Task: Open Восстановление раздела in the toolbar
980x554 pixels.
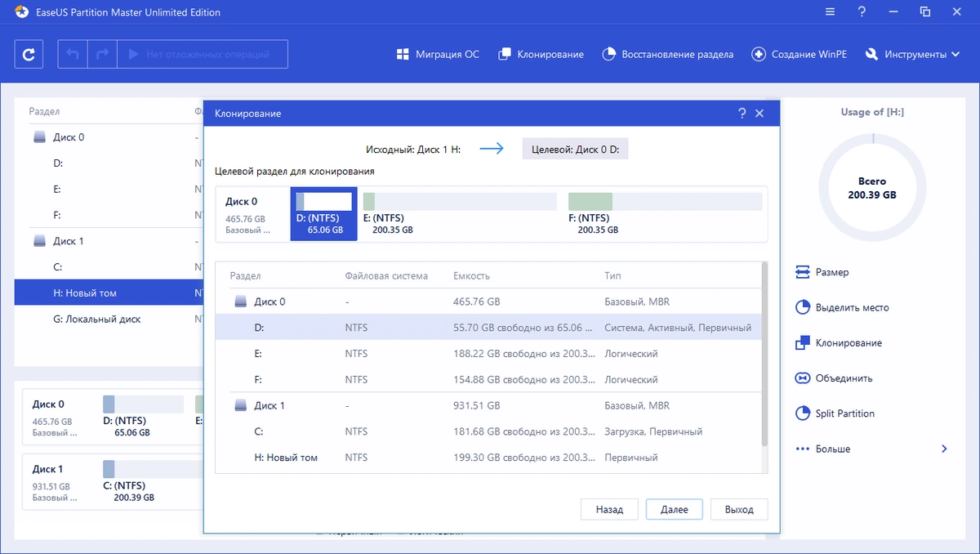Action: point(667,54)
